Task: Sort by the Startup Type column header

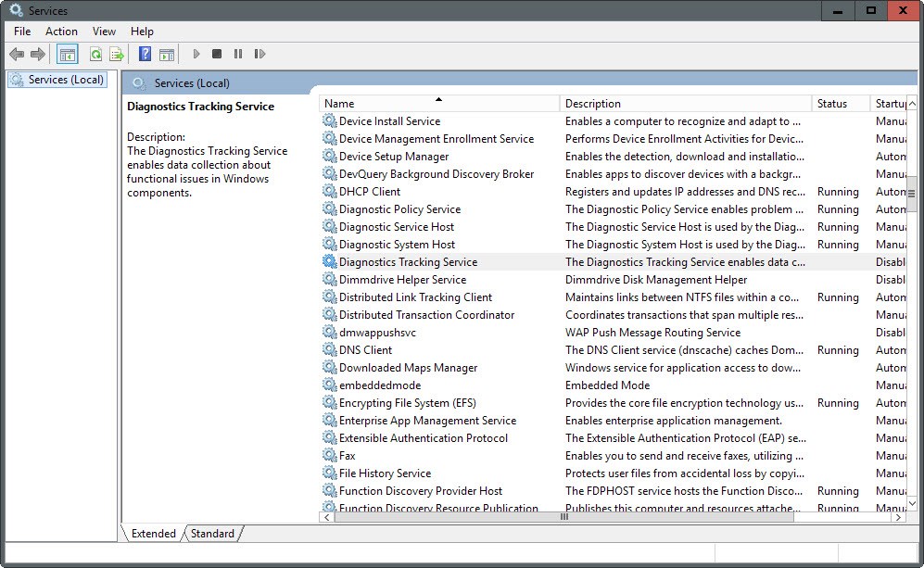Action: (889, 104)
